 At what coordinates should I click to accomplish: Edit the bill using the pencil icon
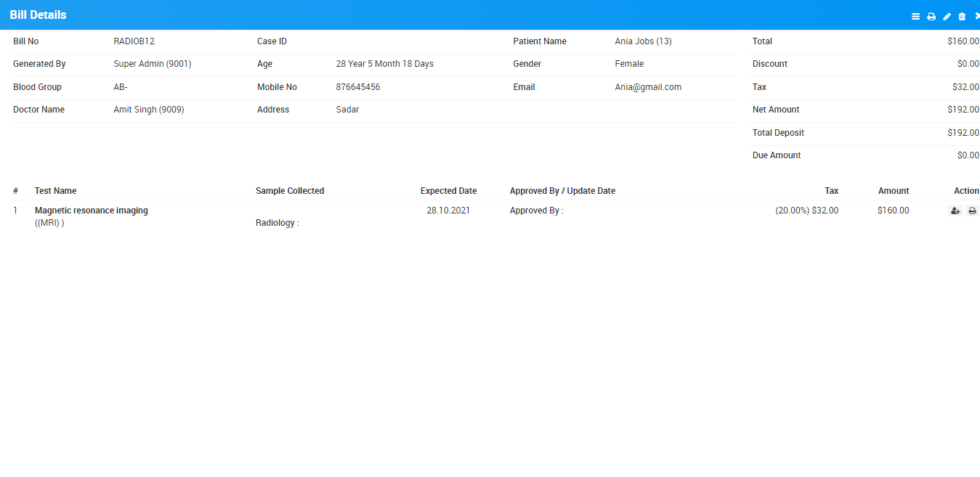coord(947,16)
